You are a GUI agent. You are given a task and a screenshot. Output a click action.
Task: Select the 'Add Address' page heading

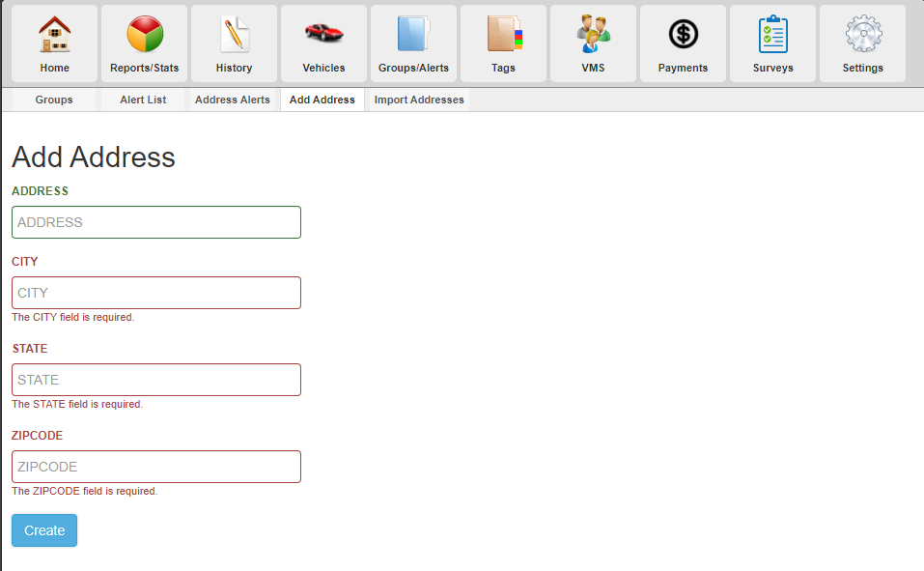(94, 157)
